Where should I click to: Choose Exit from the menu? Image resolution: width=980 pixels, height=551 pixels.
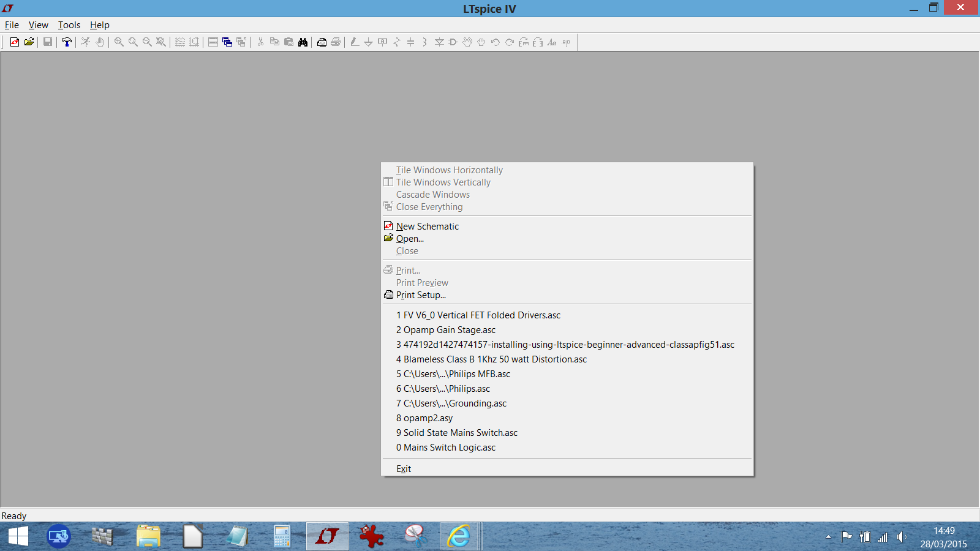coord(567,469)
